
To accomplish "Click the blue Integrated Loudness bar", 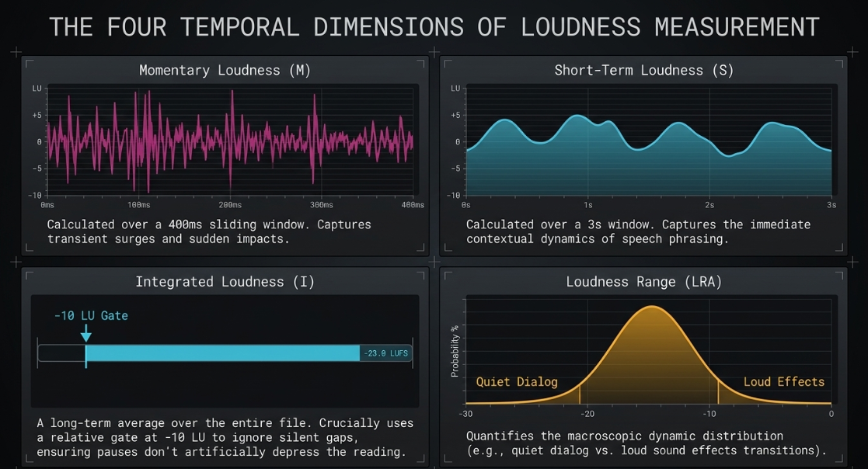I will [222, 353].
